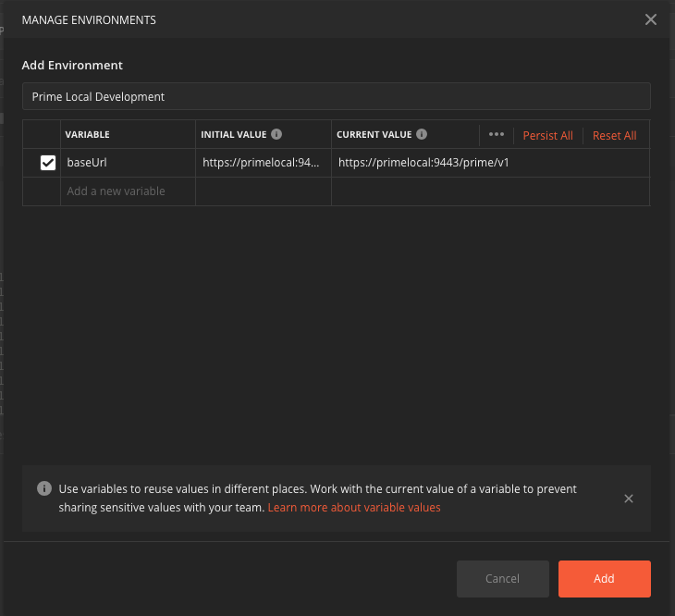Click the VARIABLE column header
The width and height of the screenshot is (675, 616).
pyautogui.click(x=88, y=135)
